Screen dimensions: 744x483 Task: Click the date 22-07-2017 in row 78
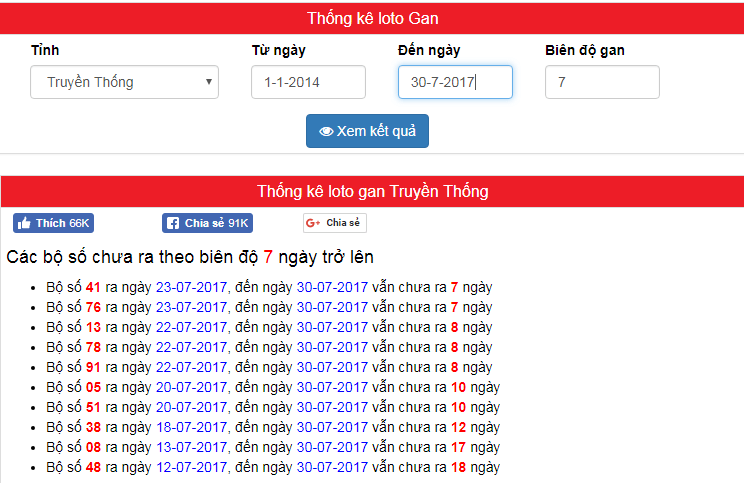click(191, 347)
